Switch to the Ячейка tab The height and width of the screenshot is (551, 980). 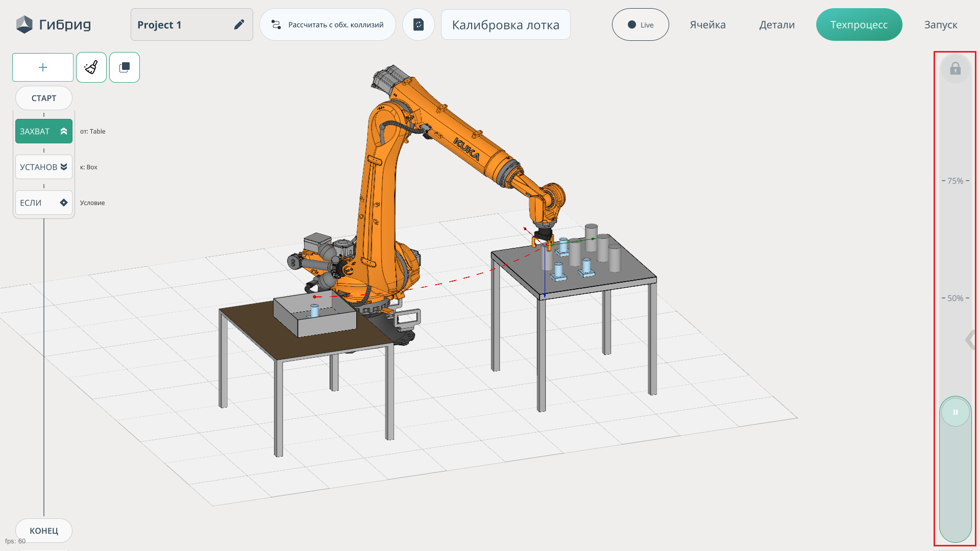(707, 24)
